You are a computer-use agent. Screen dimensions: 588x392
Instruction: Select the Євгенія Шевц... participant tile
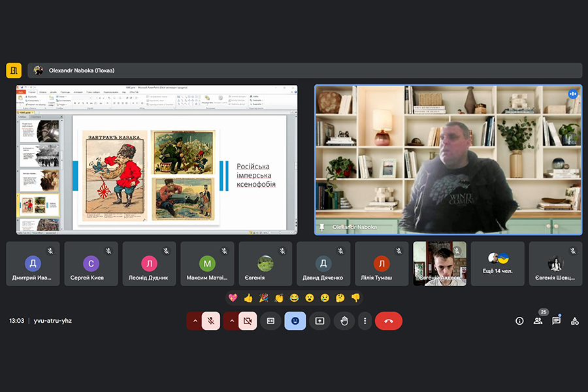(556, 264)
